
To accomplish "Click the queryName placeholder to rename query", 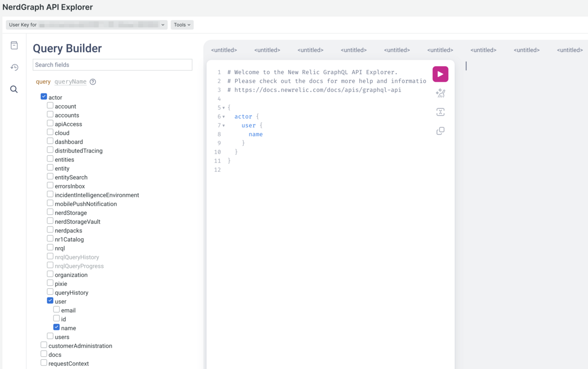I will pyautogui.click(x=71, y=82).
